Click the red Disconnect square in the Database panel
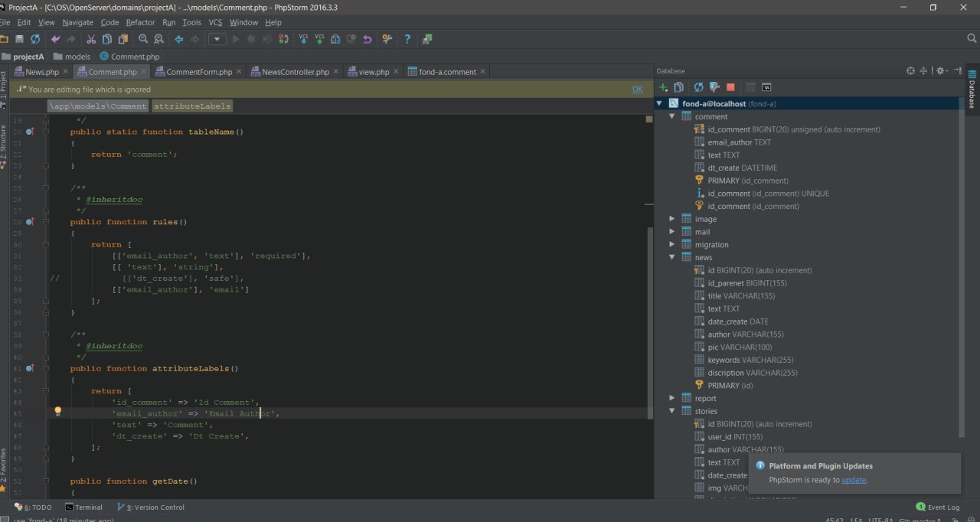 pos(730,87)
